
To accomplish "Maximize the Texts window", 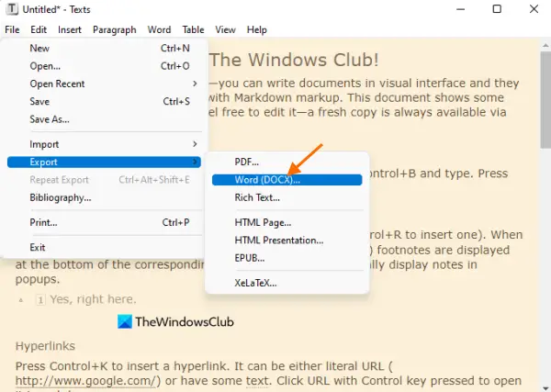I will click(497, 9).
